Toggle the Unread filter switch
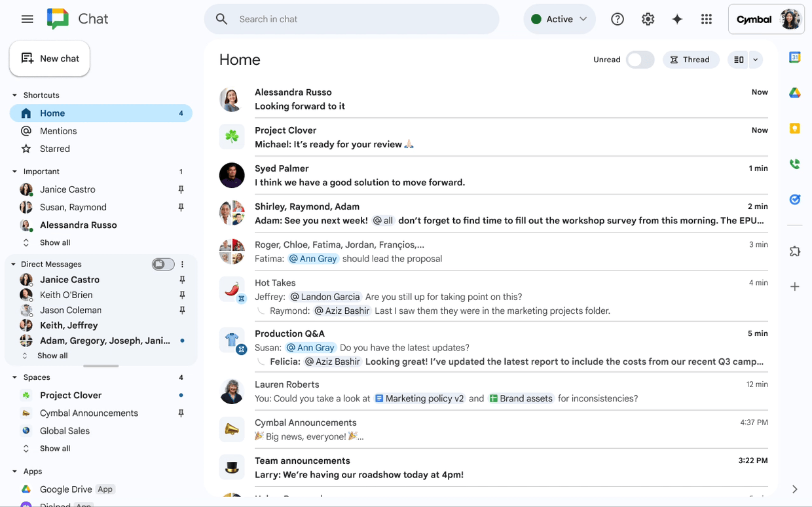 tap(639, 60)
